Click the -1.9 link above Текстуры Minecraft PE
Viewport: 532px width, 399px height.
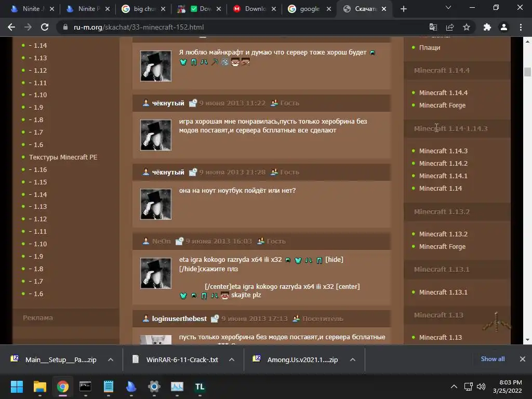point(36,108)
